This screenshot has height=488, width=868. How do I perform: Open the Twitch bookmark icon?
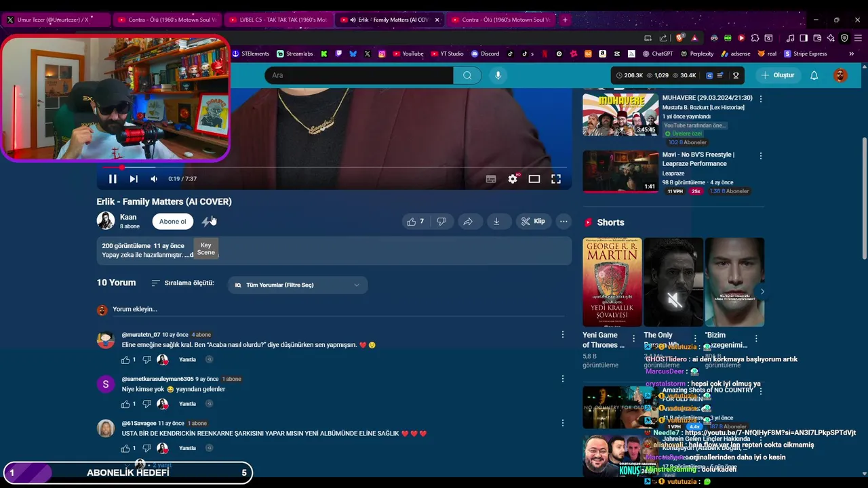pyautogui.click(x=338, y=54)
